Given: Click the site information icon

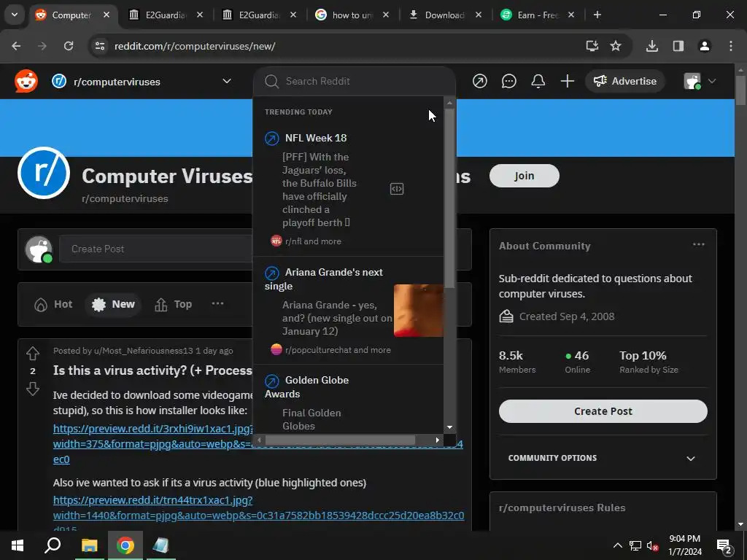Looking at the screenshot, I should pos(99,46).
